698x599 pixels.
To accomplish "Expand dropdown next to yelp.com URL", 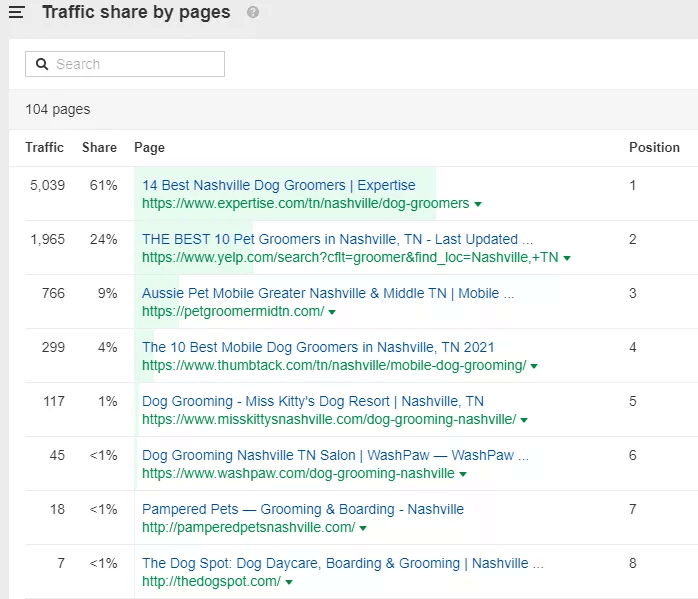I will pos(567,258).
